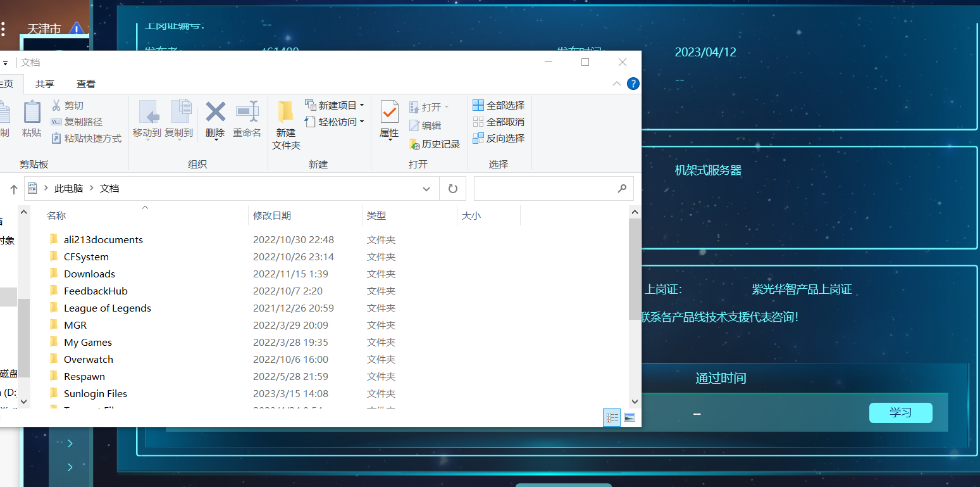Viewport: 980px width, 487px height.
Task: Select the Sunlogin Files folder
Action: pyautogui.click(x=96, y=393)
